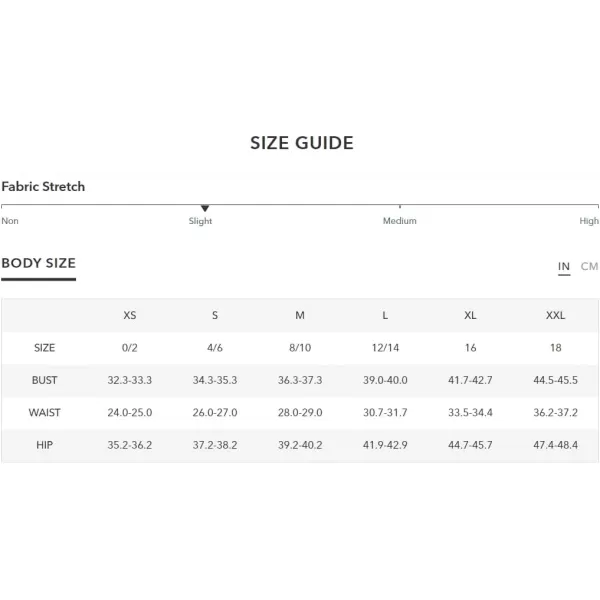The image size is (600, 600).
Task: Click the High fabric stretch label
Action: pos(589,221)
